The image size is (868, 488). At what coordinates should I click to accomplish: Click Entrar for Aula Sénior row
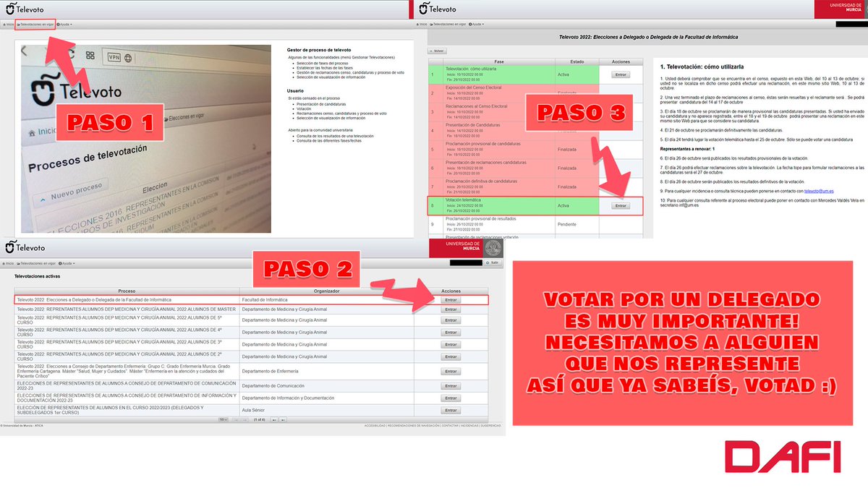tap(451, 410)
